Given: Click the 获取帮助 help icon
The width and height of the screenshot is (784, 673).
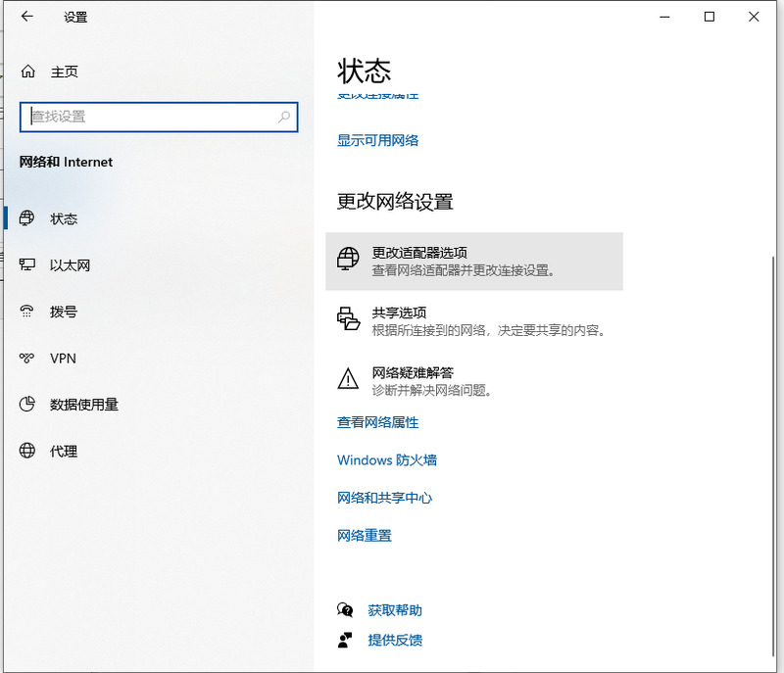Looking at the screenshot, I should (345, 609).
